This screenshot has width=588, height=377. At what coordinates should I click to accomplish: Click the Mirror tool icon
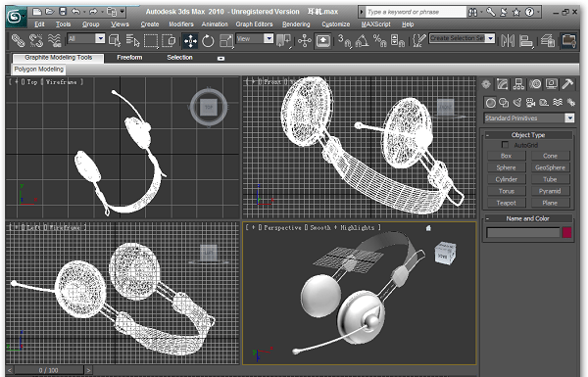508,40
